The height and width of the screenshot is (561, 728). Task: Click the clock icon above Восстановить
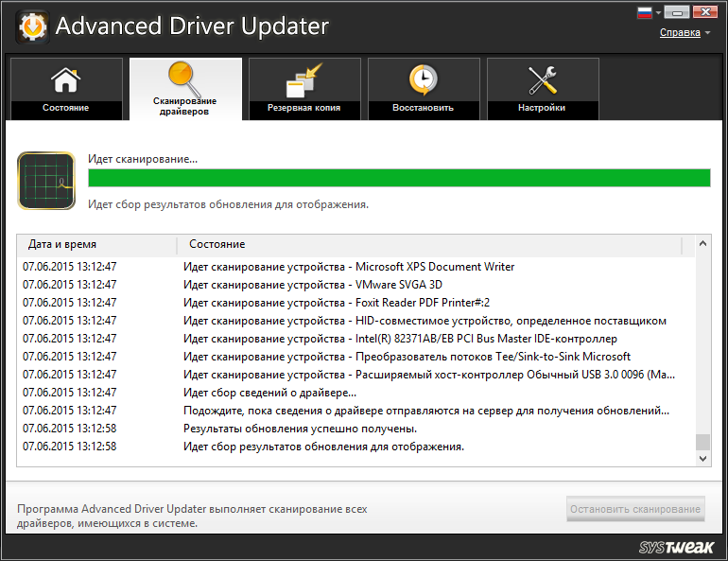pos(423,79)
